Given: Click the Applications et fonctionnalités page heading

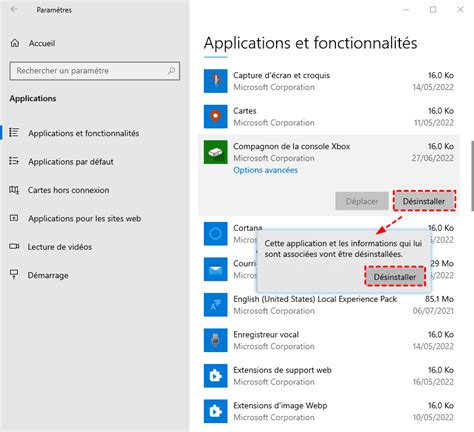Looking at the screenshot, I should point(310,43).
